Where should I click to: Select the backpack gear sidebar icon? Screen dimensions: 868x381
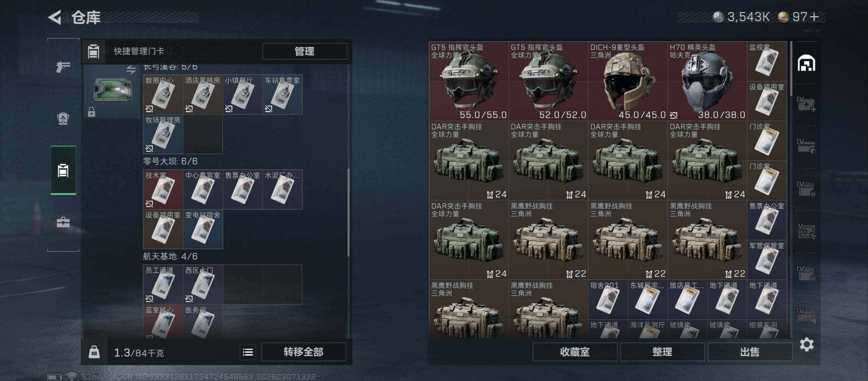click(63, 119)
